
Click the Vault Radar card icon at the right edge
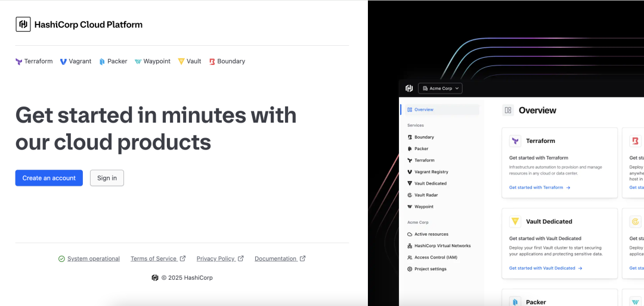pyautogui.click(x=636, y=221)
